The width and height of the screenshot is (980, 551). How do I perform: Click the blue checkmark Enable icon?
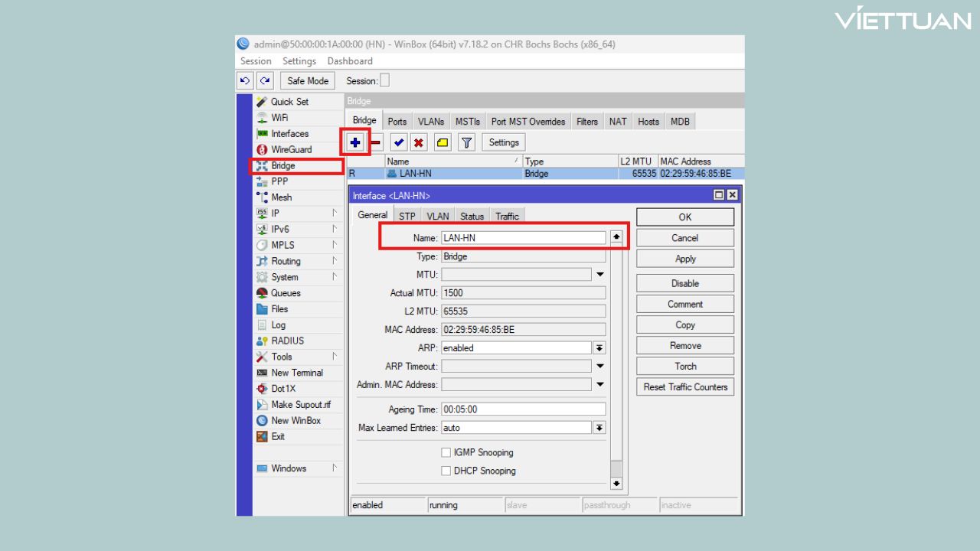pos(398,142)
